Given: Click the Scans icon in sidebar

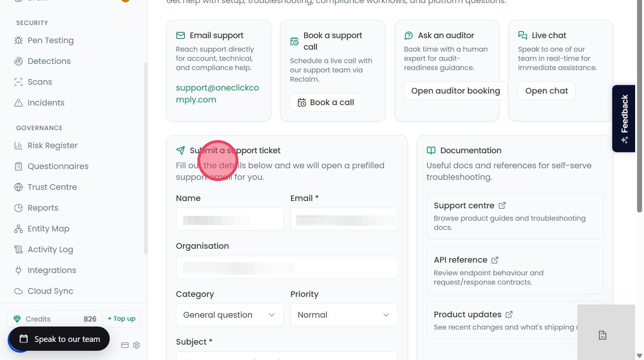Looking at the screenshot, I should (18, 82).
